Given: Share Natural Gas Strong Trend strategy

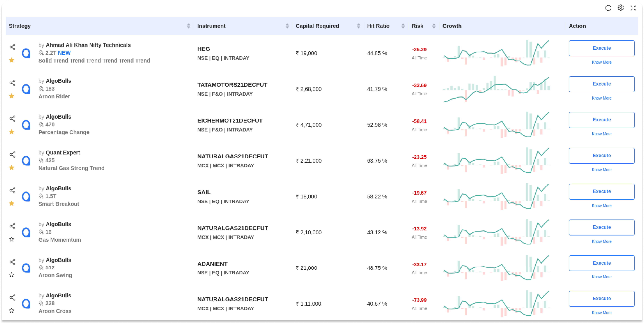Looking at the screenshot, I should [x=12, y=154].
